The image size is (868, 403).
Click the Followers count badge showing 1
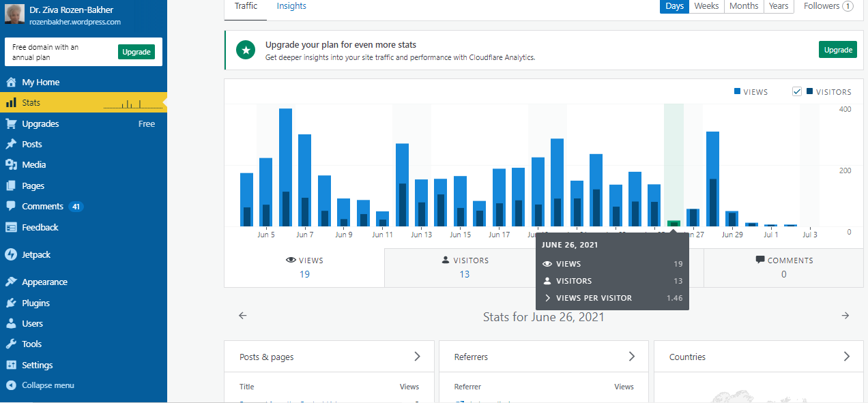[x=848, y=6]
